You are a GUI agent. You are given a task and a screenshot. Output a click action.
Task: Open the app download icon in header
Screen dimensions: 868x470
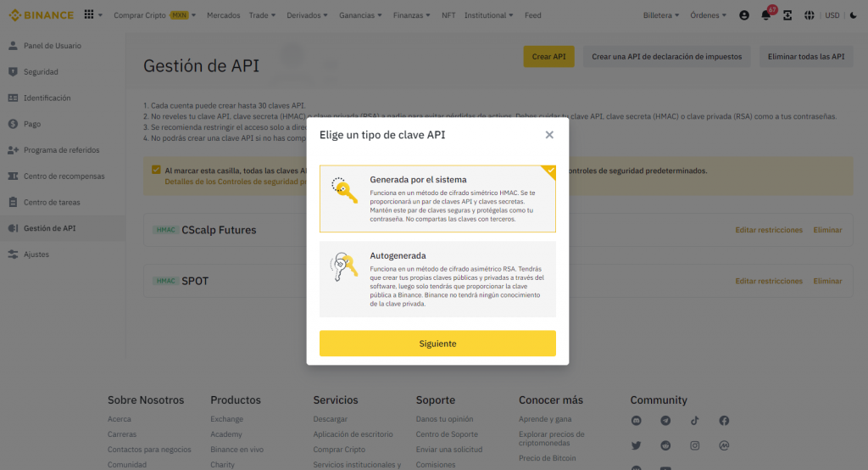coord(787,15)
